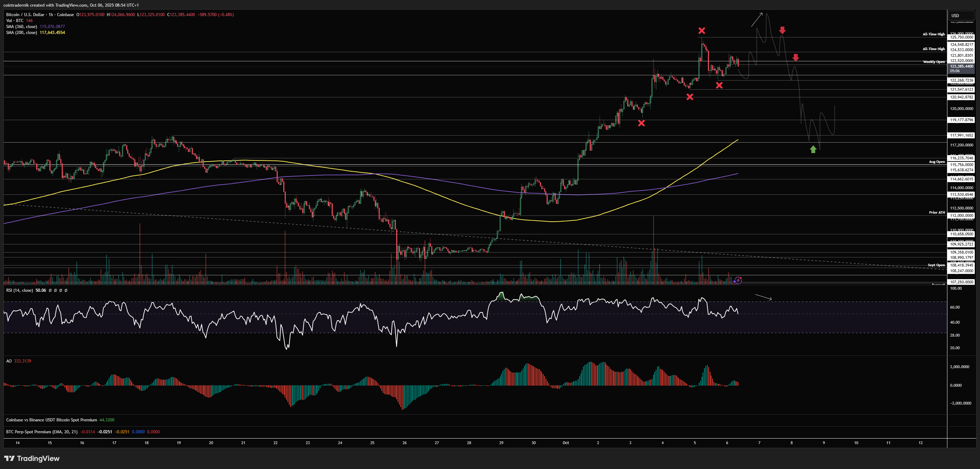
Task: Click the green up arrow marker
Action: tap(813, 149)
